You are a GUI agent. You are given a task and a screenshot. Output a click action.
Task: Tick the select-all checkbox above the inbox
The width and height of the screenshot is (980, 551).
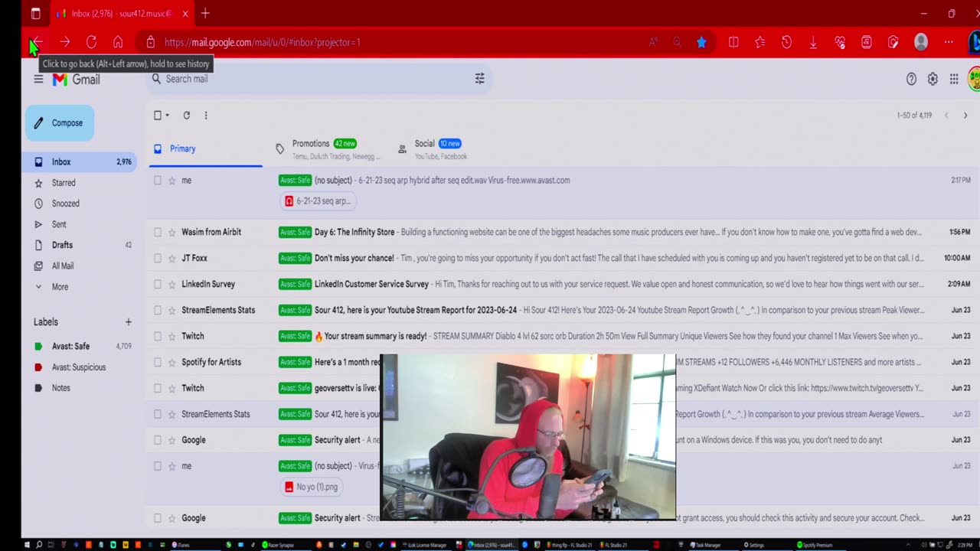coord(158,116)
